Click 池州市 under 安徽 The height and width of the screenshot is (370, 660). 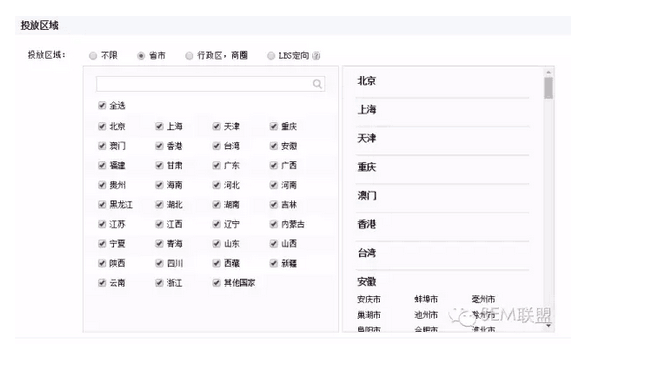426,315
